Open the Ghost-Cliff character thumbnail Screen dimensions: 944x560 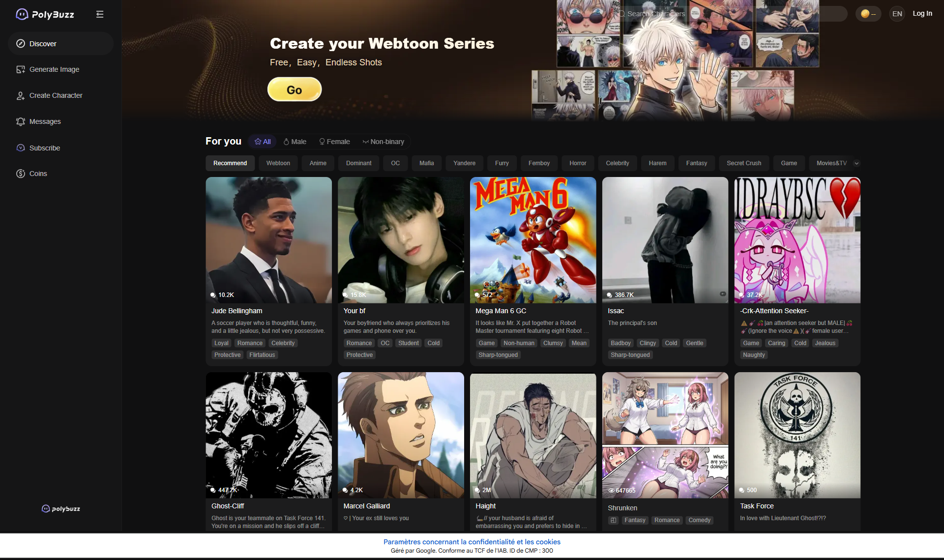(268, 435)
